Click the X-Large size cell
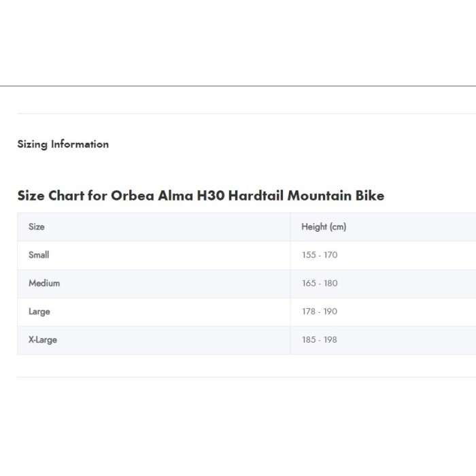 (x=43, y=339)
